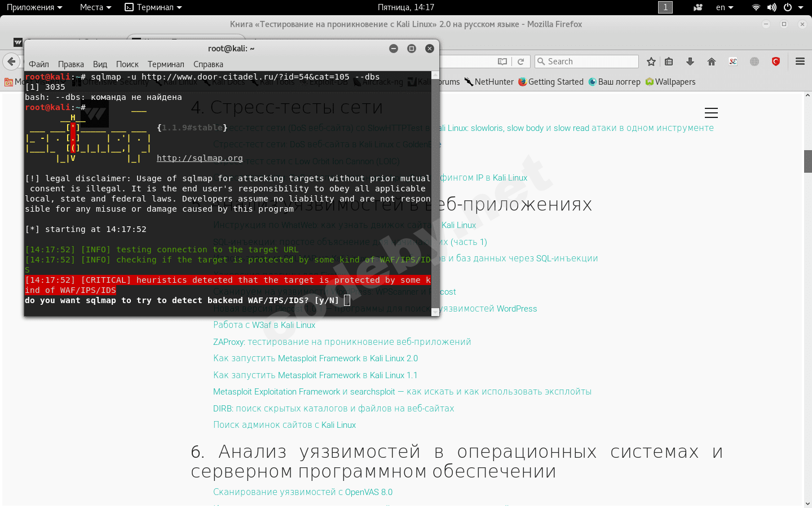
Task: Open 'Поиск админок сайтов с Kali Linux' link
Action: point(284,425)
